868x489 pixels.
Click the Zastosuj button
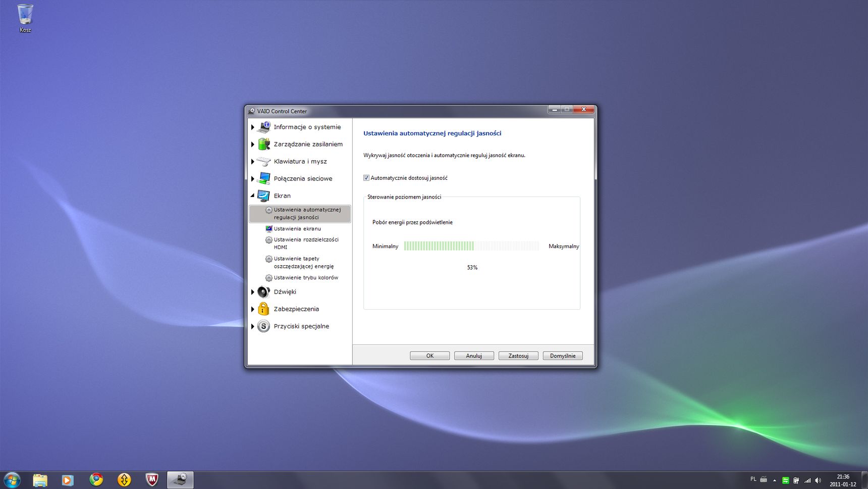[518, 356]
